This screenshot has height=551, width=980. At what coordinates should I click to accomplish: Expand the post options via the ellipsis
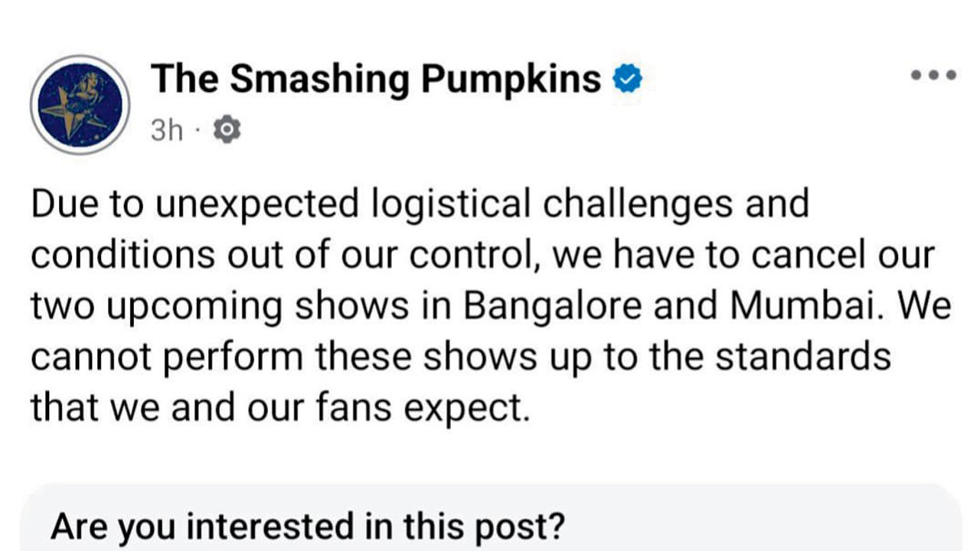(933, 75)
